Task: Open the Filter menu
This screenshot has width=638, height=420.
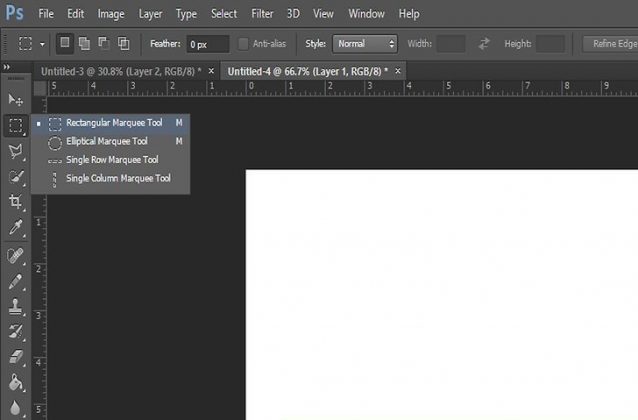Action: coord(262,14)
